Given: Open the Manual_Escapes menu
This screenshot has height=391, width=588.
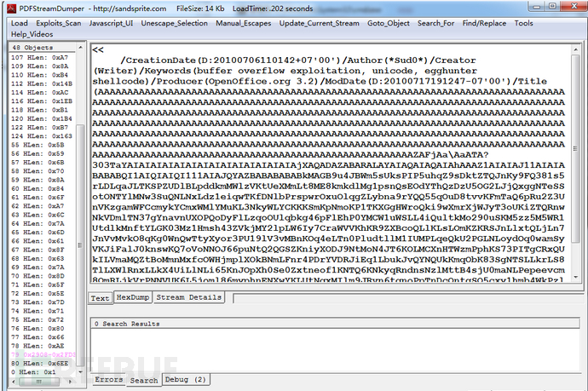Looking at the screenshot, I should coord(244,23).
